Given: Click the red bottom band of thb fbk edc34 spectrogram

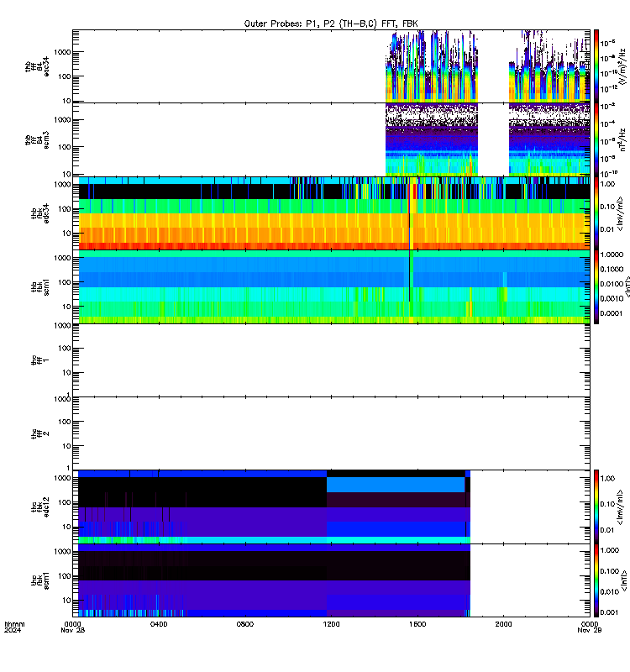Looking at the screenshot, I should [x=334, y=246].
